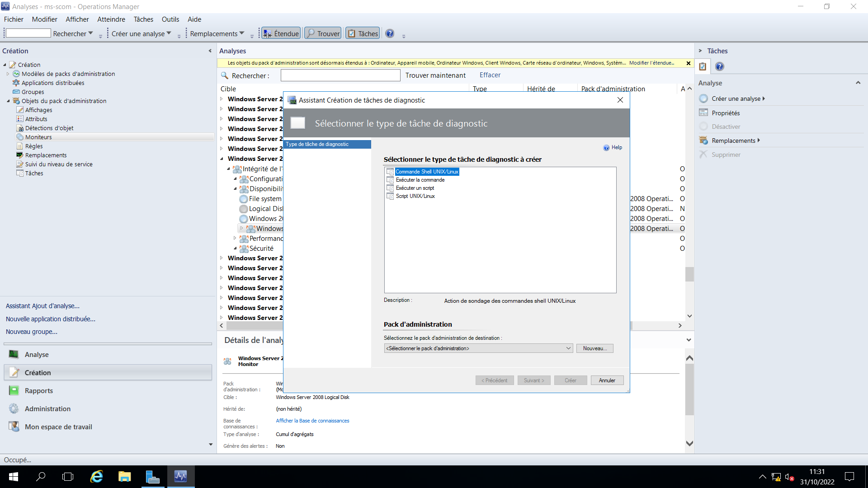Viewport: 868px width, 488px height.
Task: Open the Administration workspace
Action: (47, 408)
